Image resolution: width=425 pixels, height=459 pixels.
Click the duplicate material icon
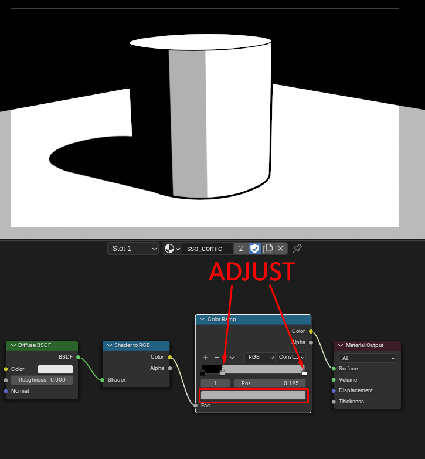pyautogui.click(x=268, y=248)
